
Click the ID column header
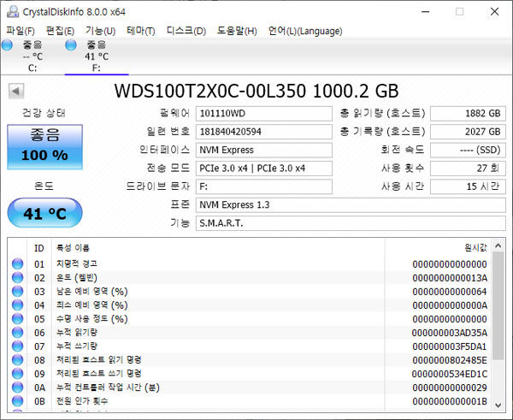pos(39,248)
